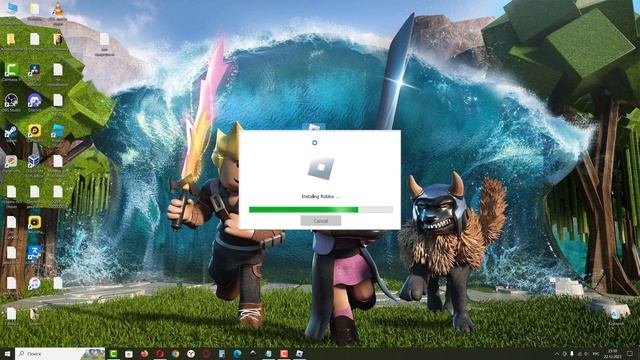
Task: Open Google Chrome from the taskbar
Action: (175, 353)
